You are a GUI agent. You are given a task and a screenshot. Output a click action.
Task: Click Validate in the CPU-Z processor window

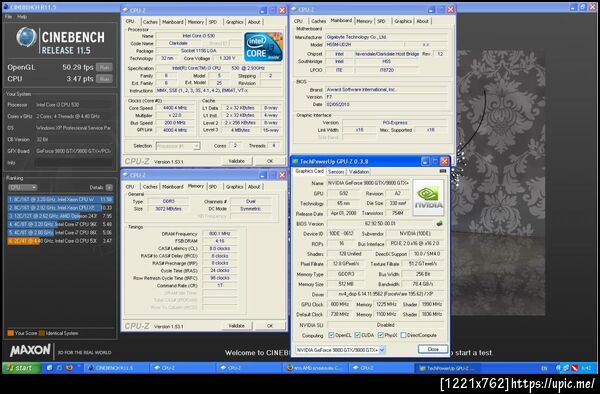[x=236, y=161]
